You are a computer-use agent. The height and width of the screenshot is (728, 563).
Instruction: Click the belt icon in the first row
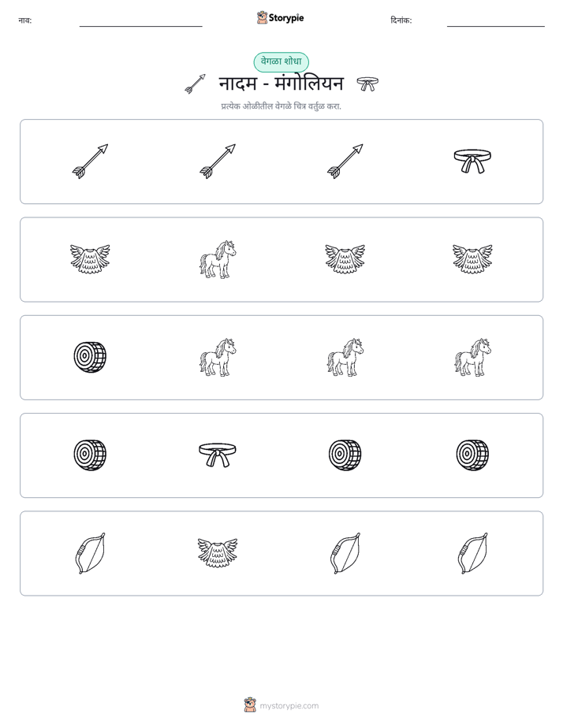(472, 161)
